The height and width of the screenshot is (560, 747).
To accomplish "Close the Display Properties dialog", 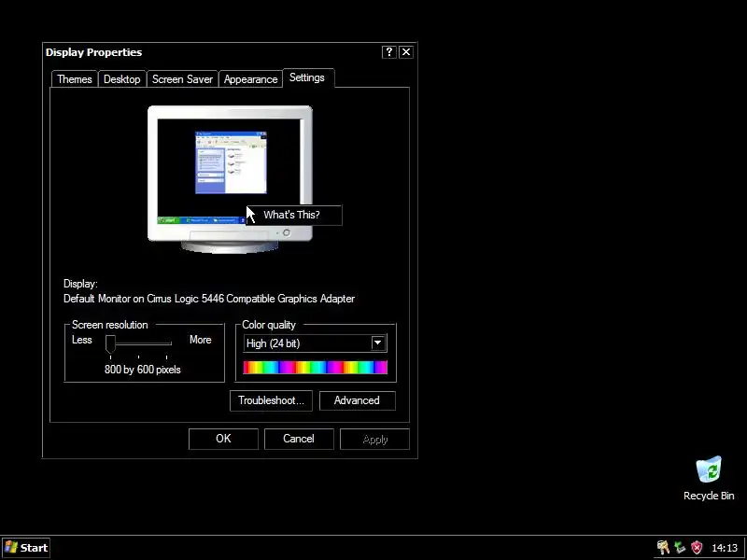I will coord(406,52).
